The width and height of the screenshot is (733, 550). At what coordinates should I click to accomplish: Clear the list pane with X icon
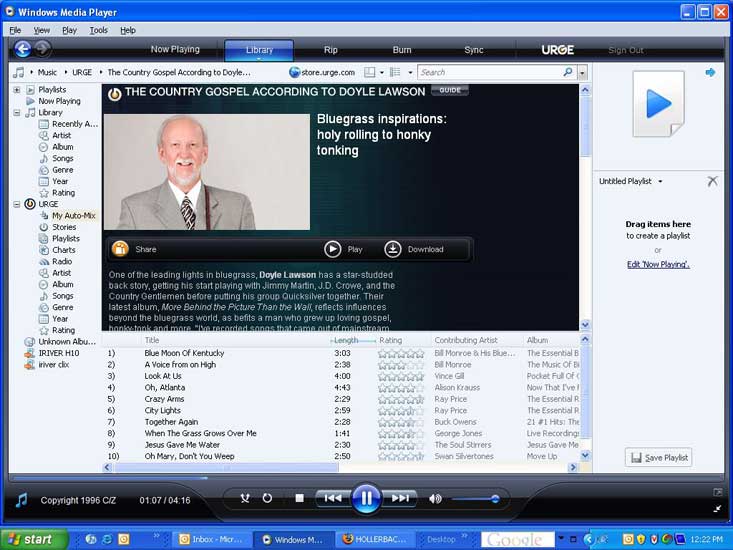(712, 181)
